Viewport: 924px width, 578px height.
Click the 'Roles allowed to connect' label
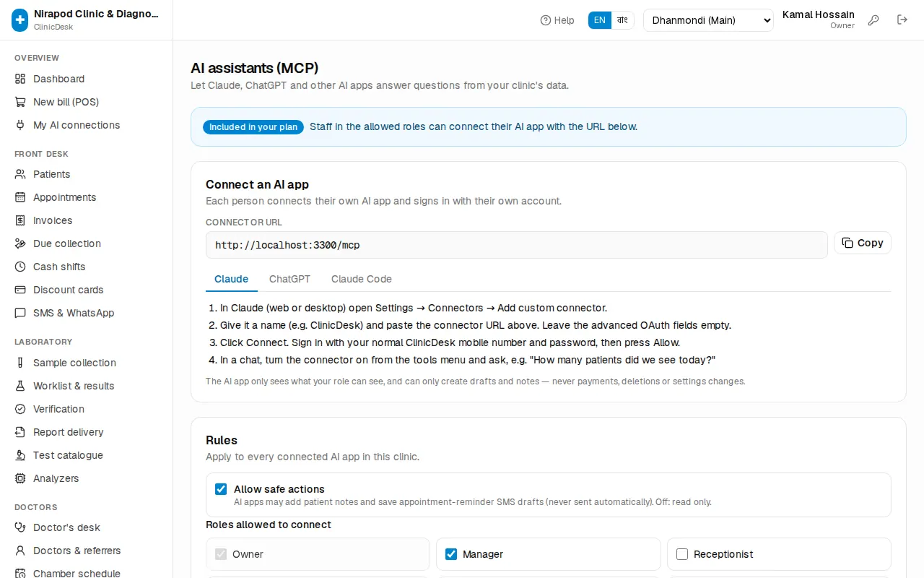(x=269, y=525)
